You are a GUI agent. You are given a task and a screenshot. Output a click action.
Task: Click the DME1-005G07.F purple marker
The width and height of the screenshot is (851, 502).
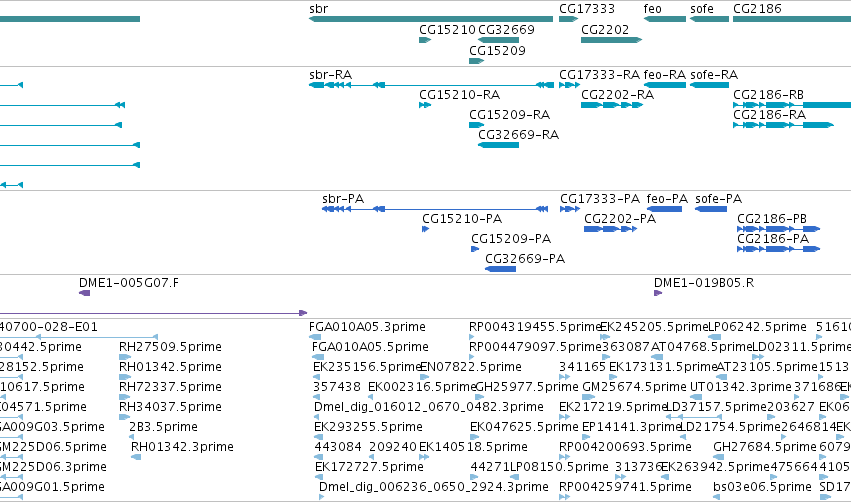tap(85, 293)
